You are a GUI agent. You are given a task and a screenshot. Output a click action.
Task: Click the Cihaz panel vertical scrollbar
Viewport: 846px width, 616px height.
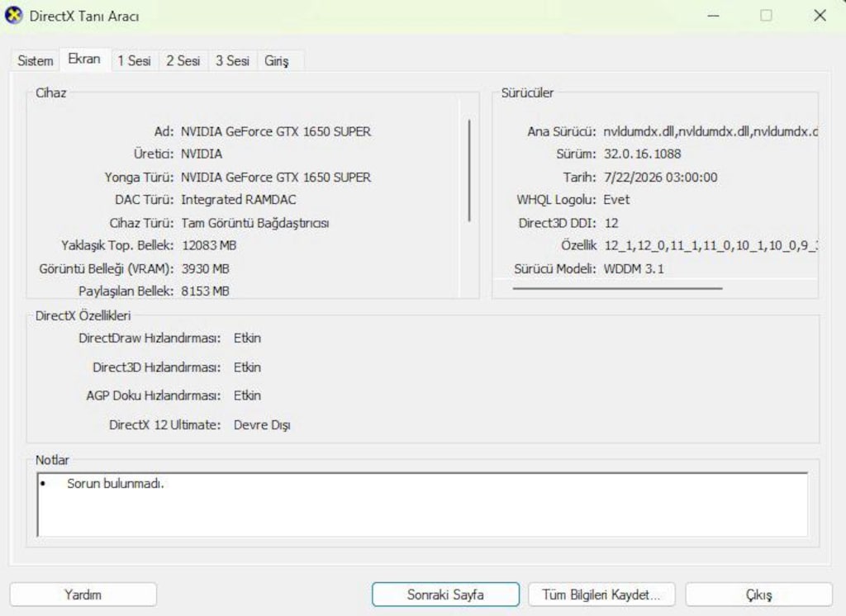click(469, 170)
